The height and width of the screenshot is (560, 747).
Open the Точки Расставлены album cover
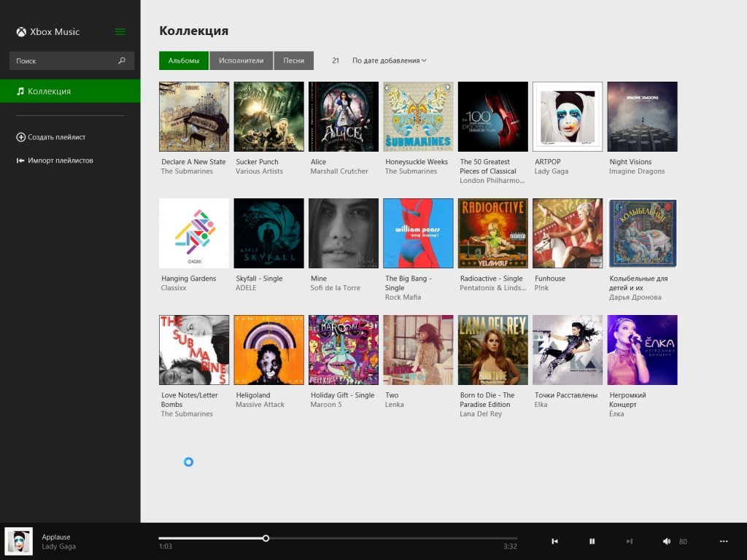568,350
